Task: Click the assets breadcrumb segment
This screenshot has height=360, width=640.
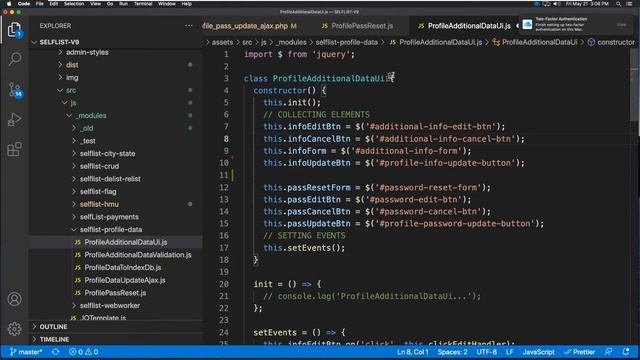Action: pos(222,42)
